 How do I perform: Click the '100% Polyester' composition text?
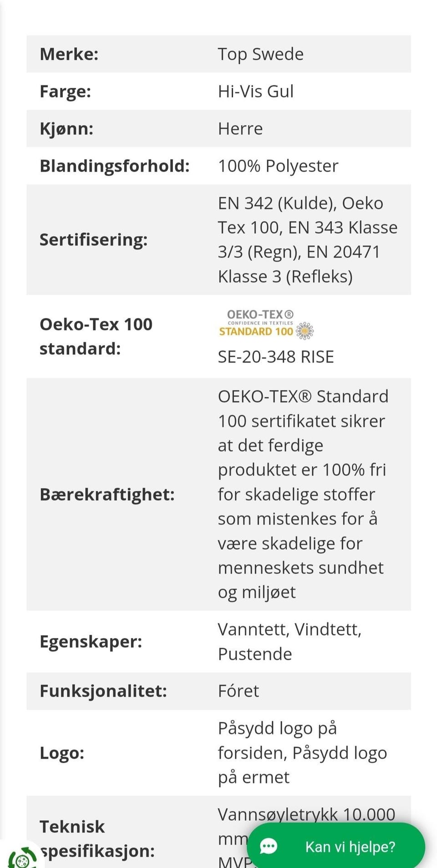coord(278,166)
